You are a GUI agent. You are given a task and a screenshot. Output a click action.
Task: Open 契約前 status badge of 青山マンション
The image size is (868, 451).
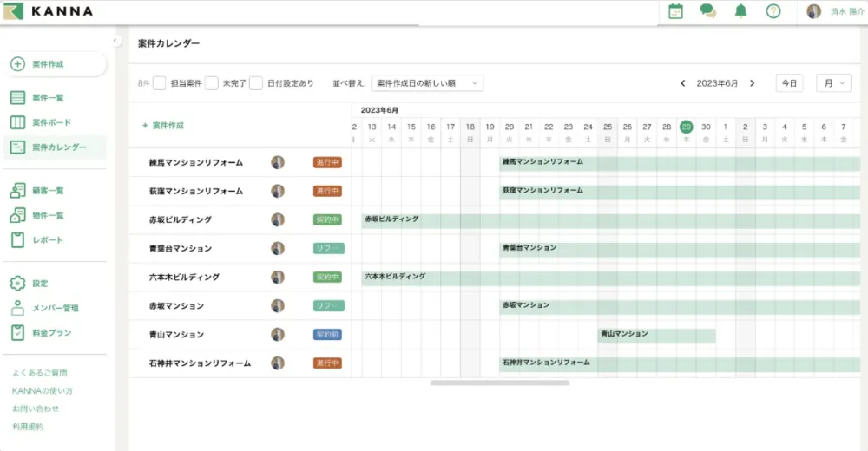[x=328, y=334]
